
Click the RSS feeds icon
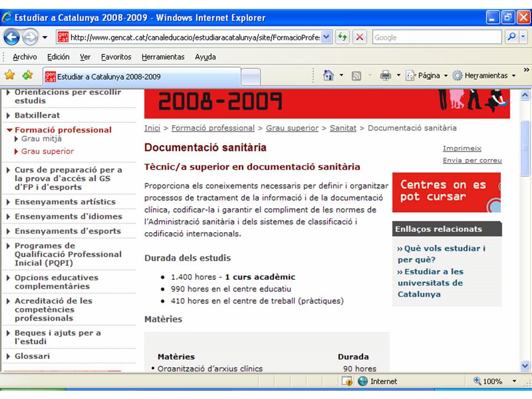pyautogui.click(x=356, y=76)
